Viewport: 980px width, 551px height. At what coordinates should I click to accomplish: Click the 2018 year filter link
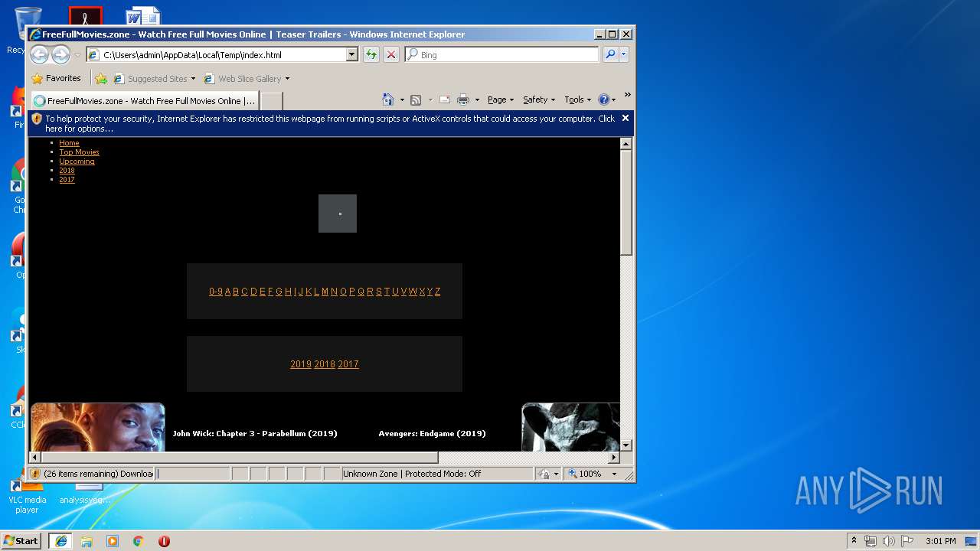point(325,364)
